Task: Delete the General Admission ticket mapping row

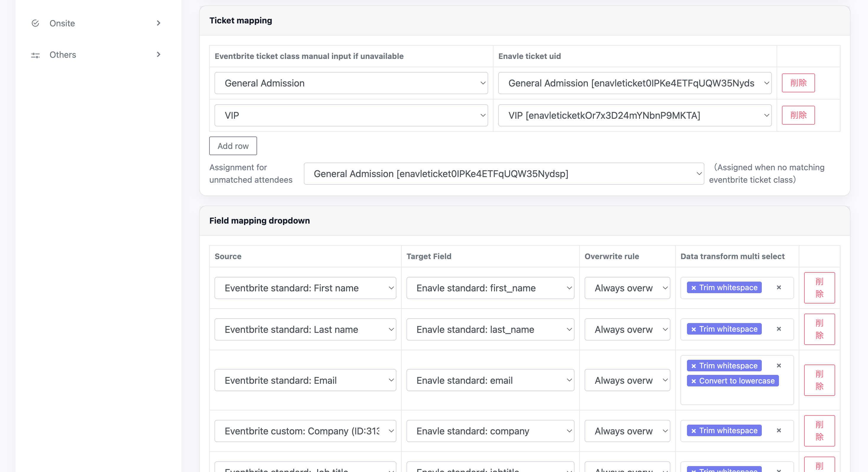Action: coord(798,83)
